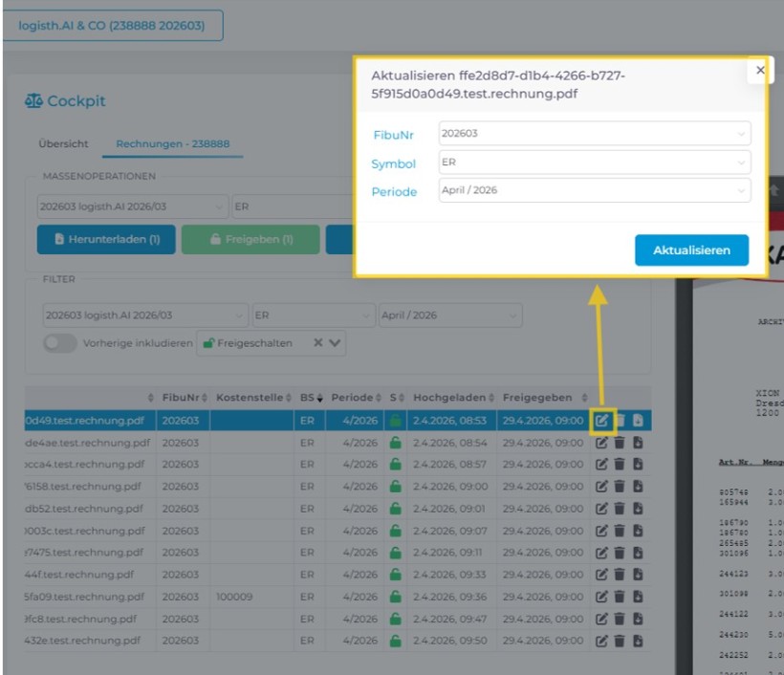This screenshot has width=784, height=675.
Task: Switch to the Übersicht tab
Action: 63,144
